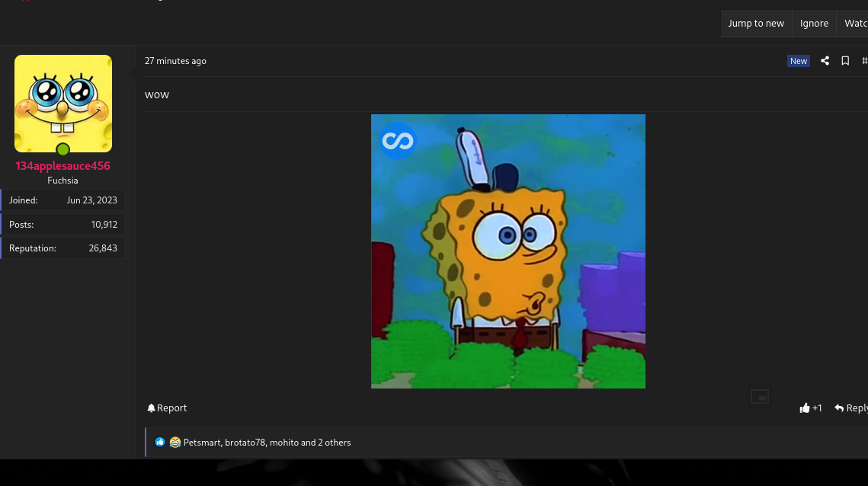Viewport: 868px width, 486px height.
Task: Click the post text wow
Action: click(157, 95)
